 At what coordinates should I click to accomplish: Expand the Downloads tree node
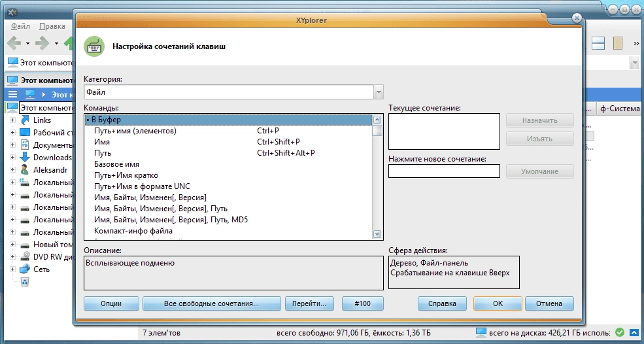click(x=12, y=158)
